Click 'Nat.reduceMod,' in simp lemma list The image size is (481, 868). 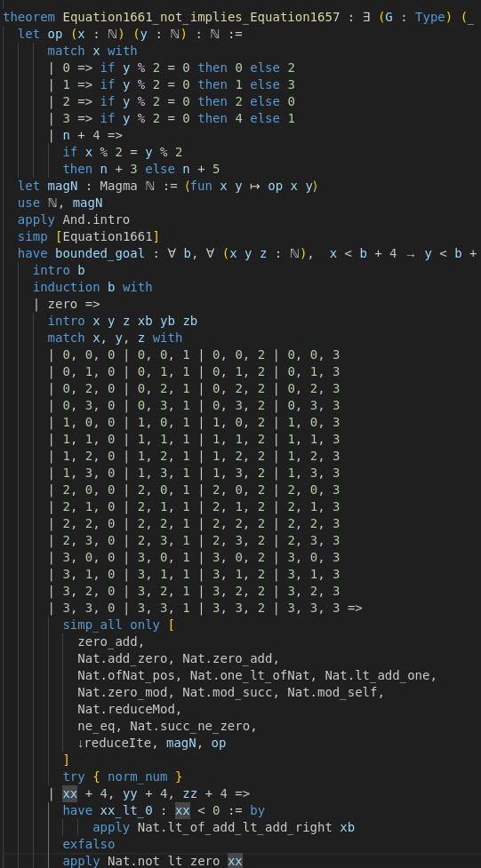130,709
